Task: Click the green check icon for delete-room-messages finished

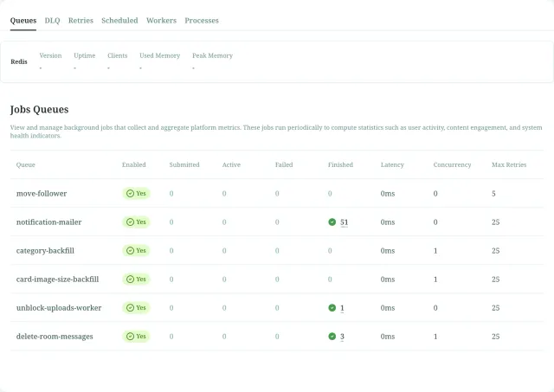Action: [x=332, y=337]
